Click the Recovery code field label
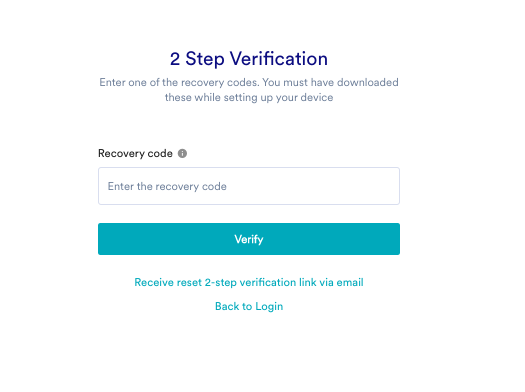 tap(135, 153)
